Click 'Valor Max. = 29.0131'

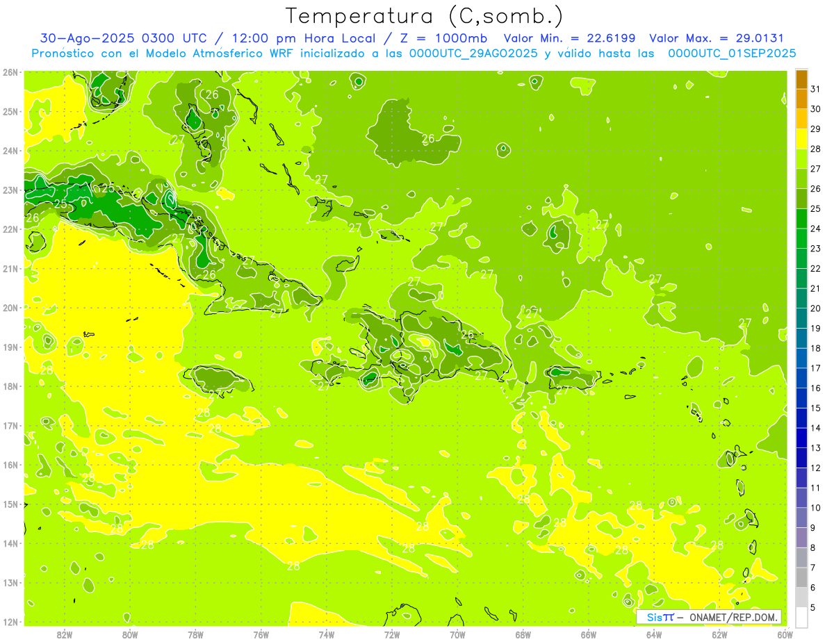pyautogui.click(x=717, y=38)
